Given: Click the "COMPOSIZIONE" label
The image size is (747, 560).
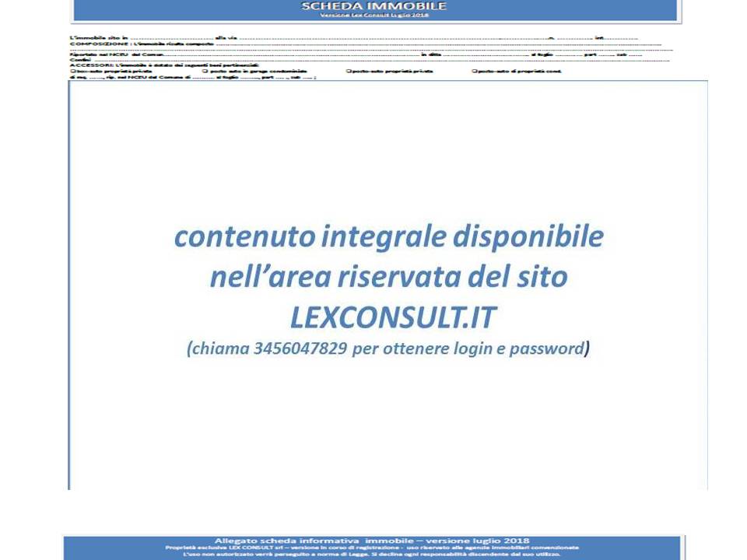Looking at the screenshot, I should pyautogui.click(x=99, y=44).
